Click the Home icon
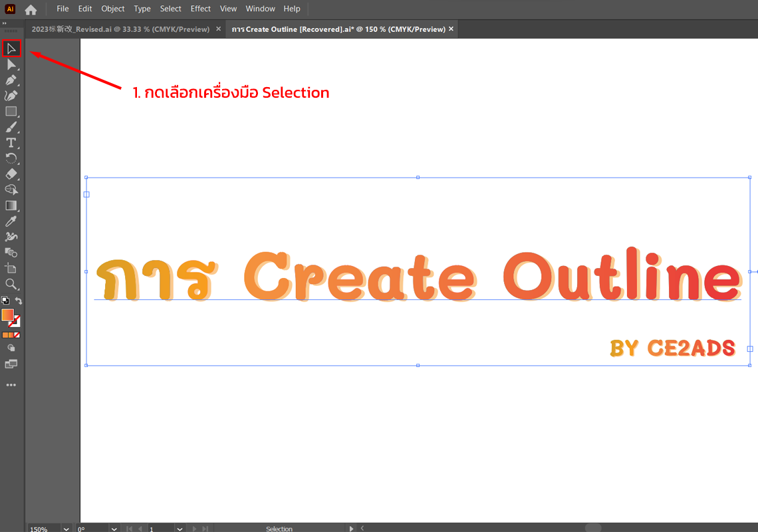 coord(31,9)
